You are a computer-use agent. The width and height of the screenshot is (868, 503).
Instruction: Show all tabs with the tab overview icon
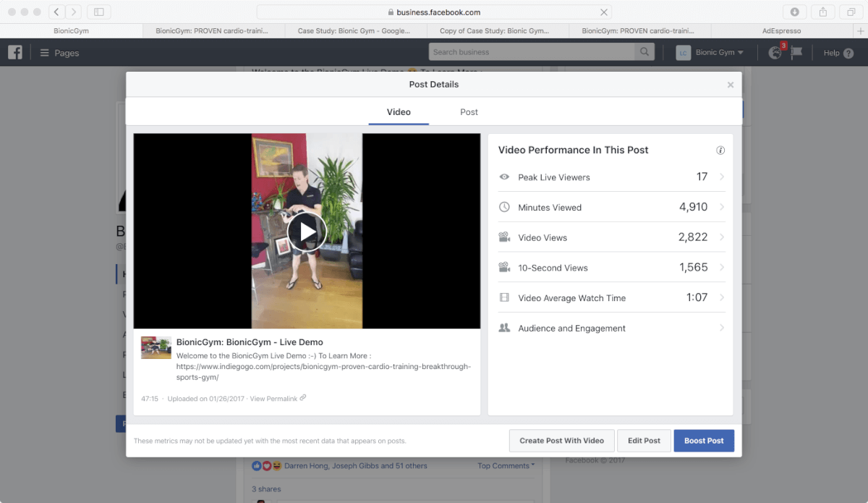pyautogui.click(x=851, y=12)
